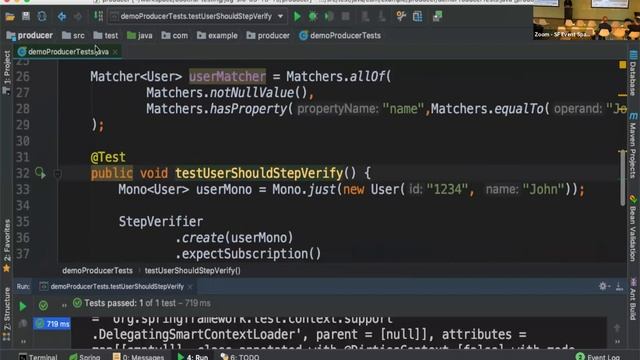Screen dimensions: 640x360
Task: Click the Open folder toolbar icon
Action: click(10, 17)
